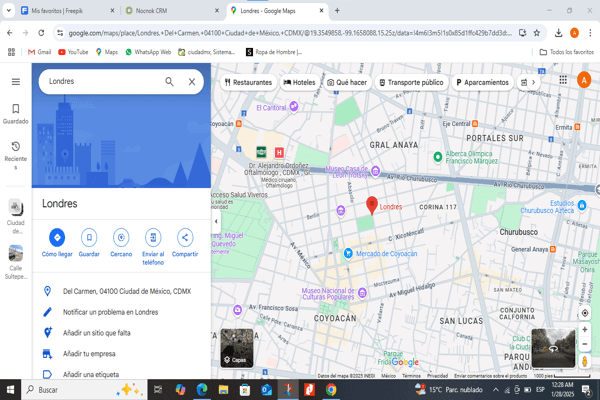Reload the page

pyautogui.click(x=41, y=33)
